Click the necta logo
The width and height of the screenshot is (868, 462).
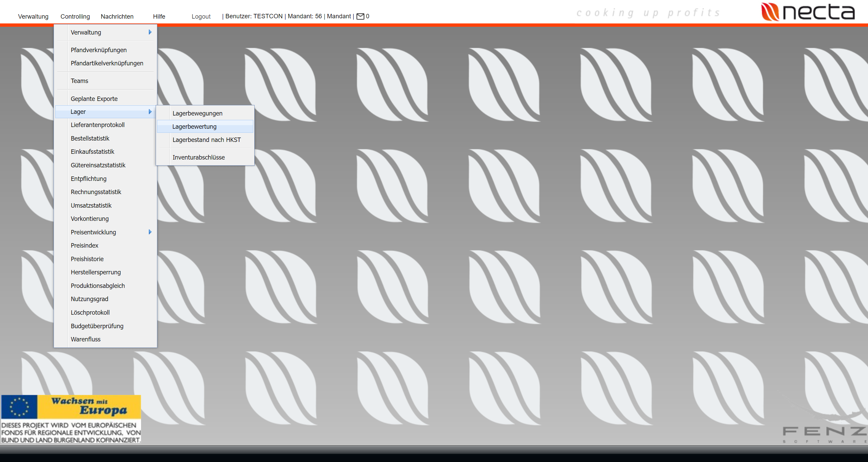[808, 12]
